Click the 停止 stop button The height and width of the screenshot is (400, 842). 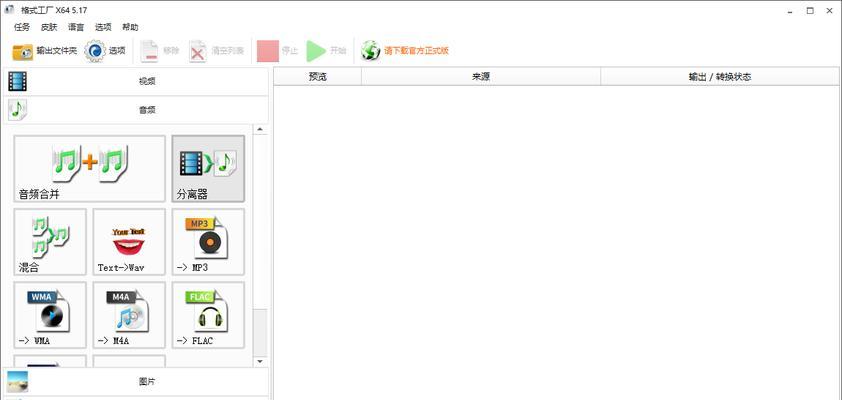point(277,51)
